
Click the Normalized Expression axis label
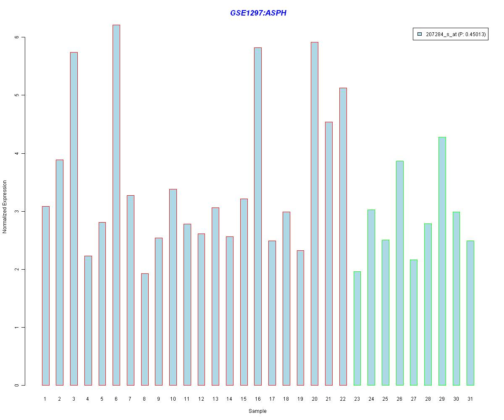5,207
